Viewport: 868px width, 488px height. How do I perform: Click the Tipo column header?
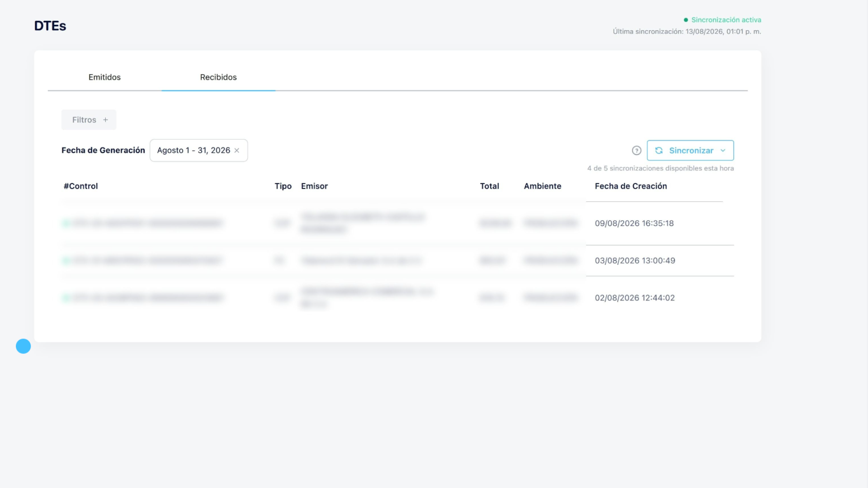tap(283, 186)
